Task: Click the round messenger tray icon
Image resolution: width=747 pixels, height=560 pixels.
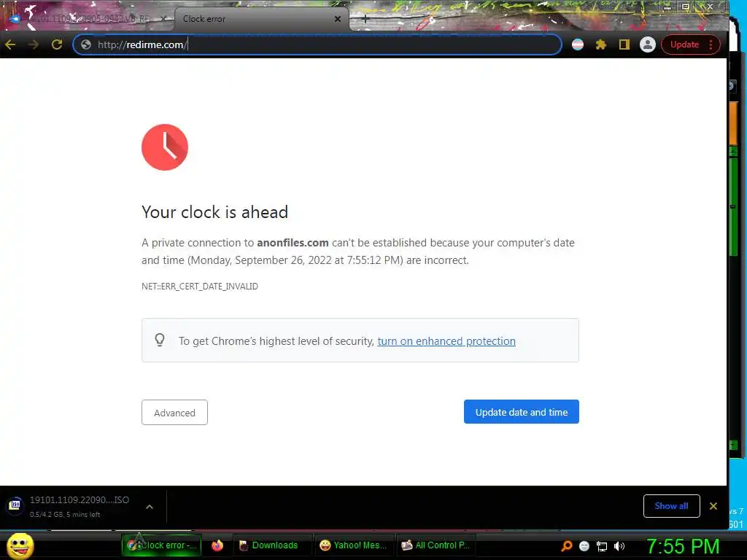Action: coord(584,546)
